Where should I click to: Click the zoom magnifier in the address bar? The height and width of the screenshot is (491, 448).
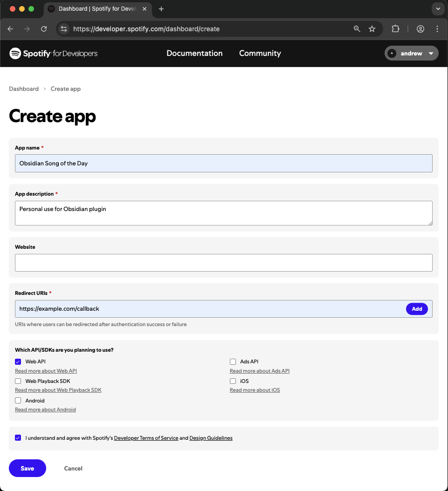[357, 29]
